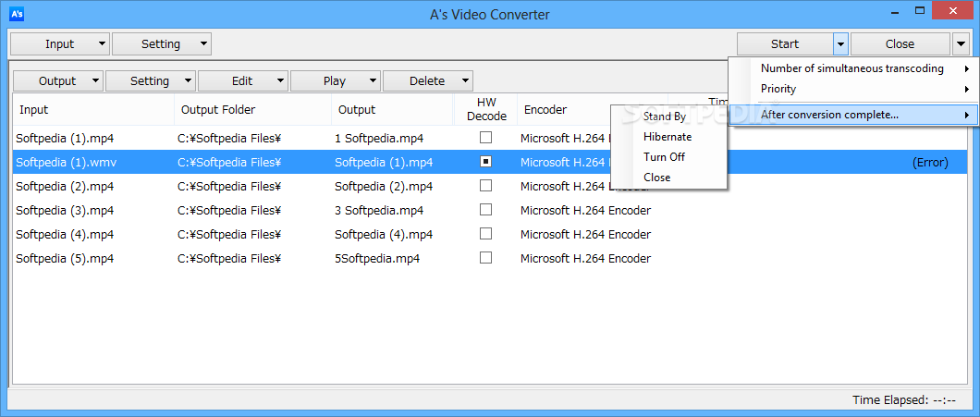This screenshot has height=417, width=980.
Task: Open the list Setting dropdown arrow
Action: 188,80
